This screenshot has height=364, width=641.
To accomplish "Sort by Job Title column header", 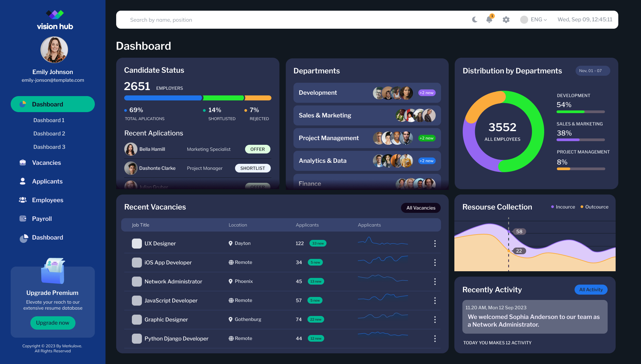I will pyautogui.click(x=141, y=225).
